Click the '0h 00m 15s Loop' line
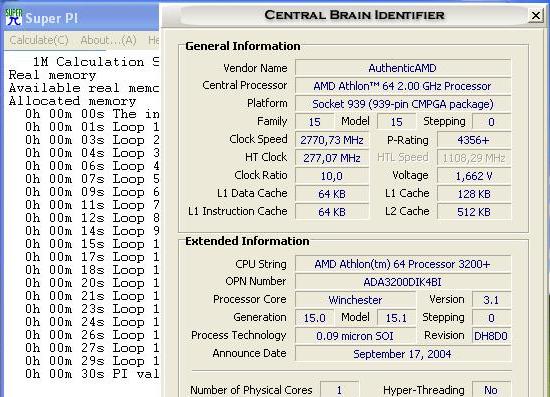This screenshot has width=550, height=397. 92,244
